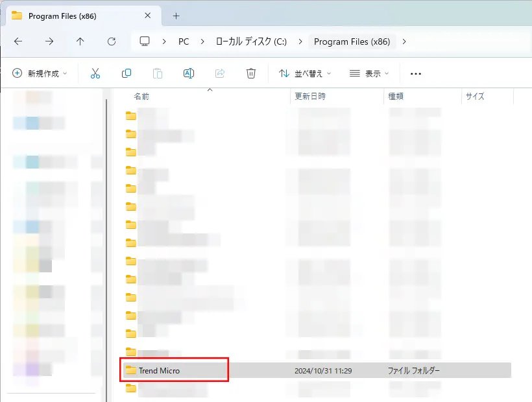Viewport: 532px width, 402px height.
Task: Open the 新規作成 dropdown menu
Action: click(40, 73)
